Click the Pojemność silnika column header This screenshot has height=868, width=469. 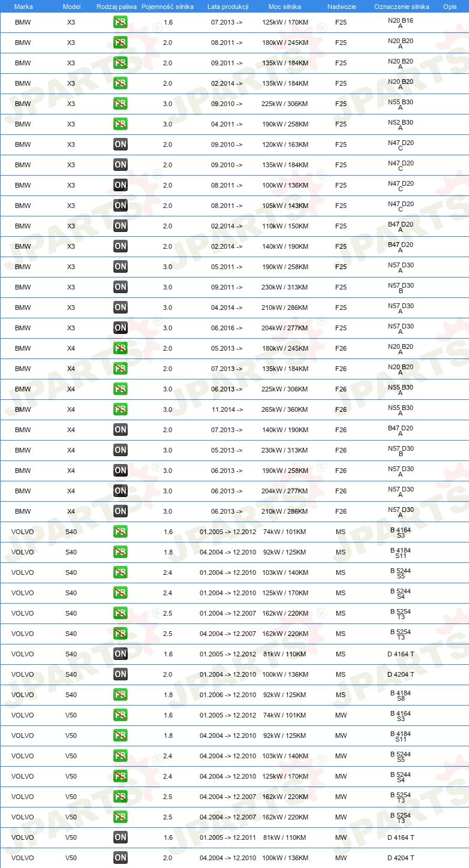pyautogui.click(x=167, y=7)
